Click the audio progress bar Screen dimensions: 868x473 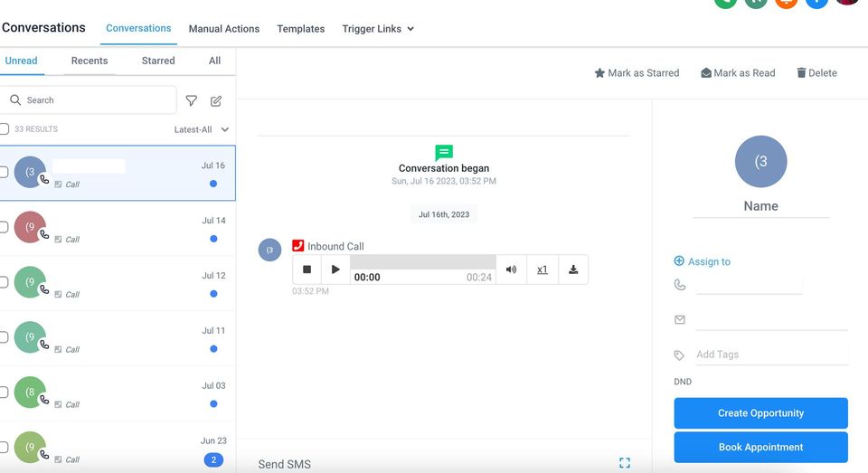tap(422, 262)
